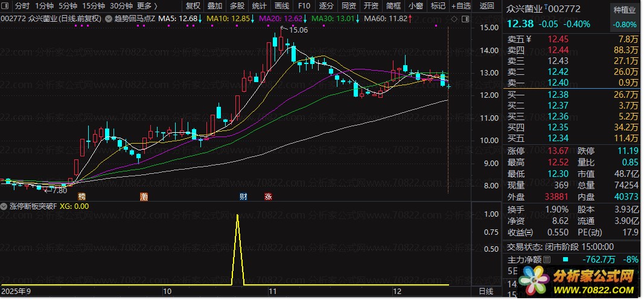The width and height of the screenshot is (644, 300).
Task: Click the 返回 button
Action: click(x=487, y=6)
